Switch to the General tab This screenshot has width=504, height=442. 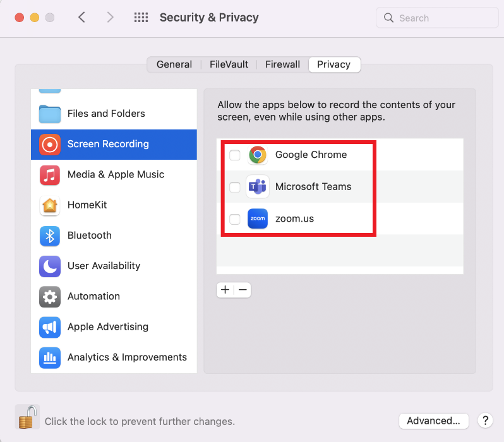coord(174,64)
